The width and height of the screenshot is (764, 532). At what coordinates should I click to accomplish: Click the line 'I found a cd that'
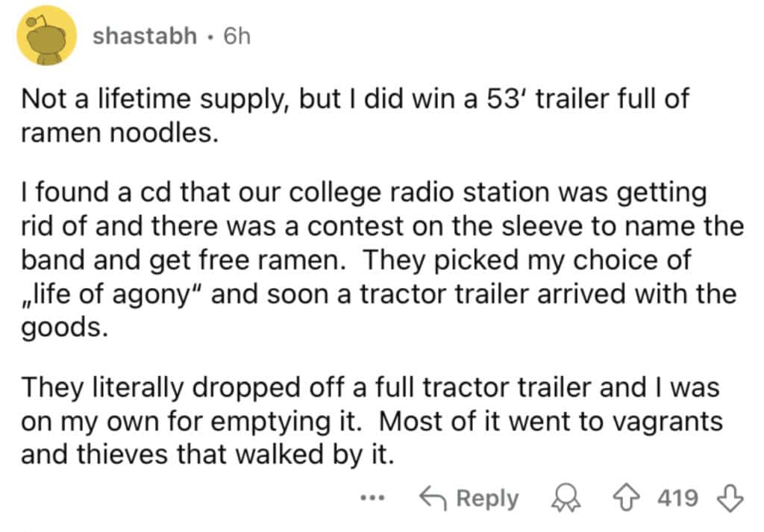(363, 193)
